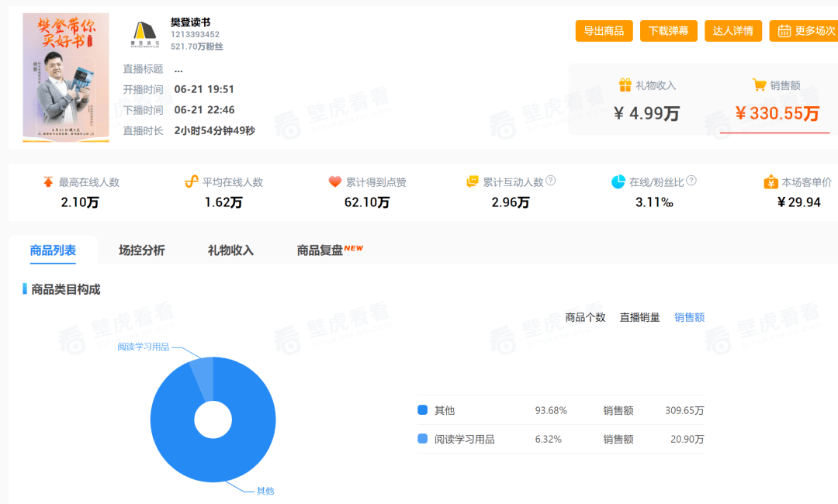
Task: Click the 樊登读书 livestream cover thumbnail
Action: (x=66, y=77)
